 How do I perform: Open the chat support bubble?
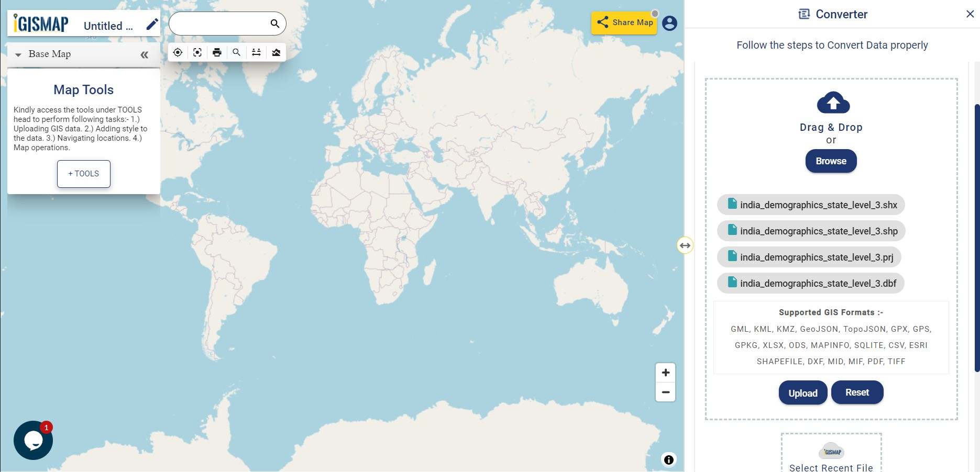[x=33, y=440]
